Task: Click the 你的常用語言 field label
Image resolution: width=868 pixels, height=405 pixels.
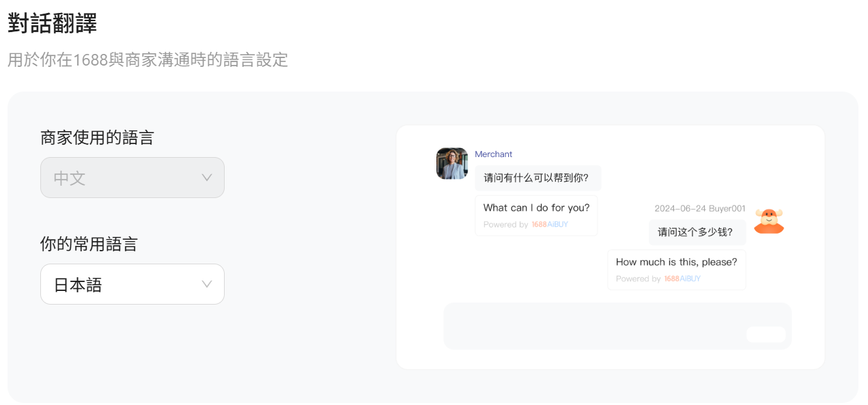Action: pos(89,244)
